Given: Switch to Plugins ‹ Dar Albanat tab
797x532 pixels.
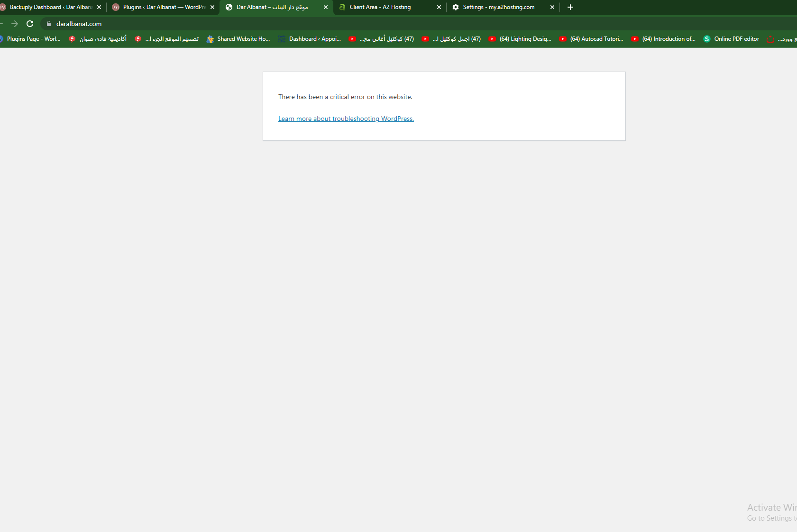Looking at the screenshot, I should click(x=161, y=7).
